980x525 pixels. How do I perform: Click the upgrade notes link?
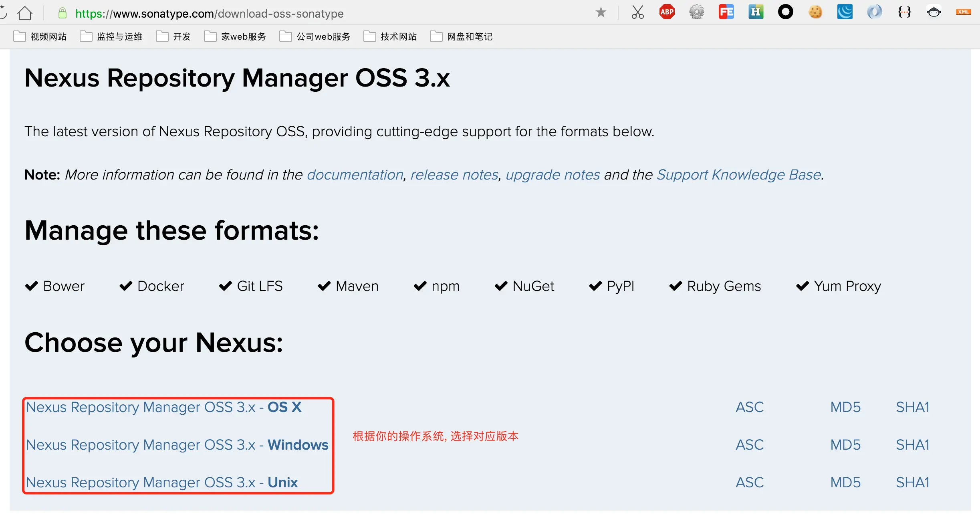click(x=553, y=175)
